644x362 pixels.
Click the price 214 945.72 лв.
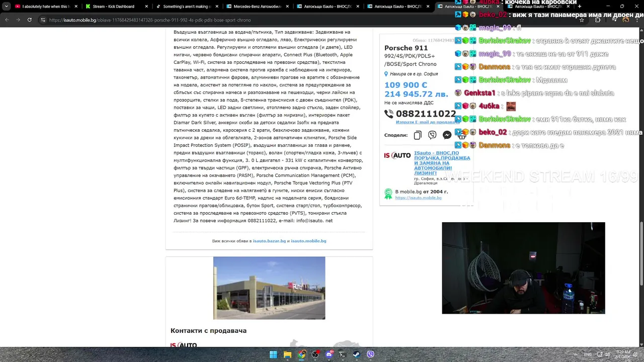416,94
